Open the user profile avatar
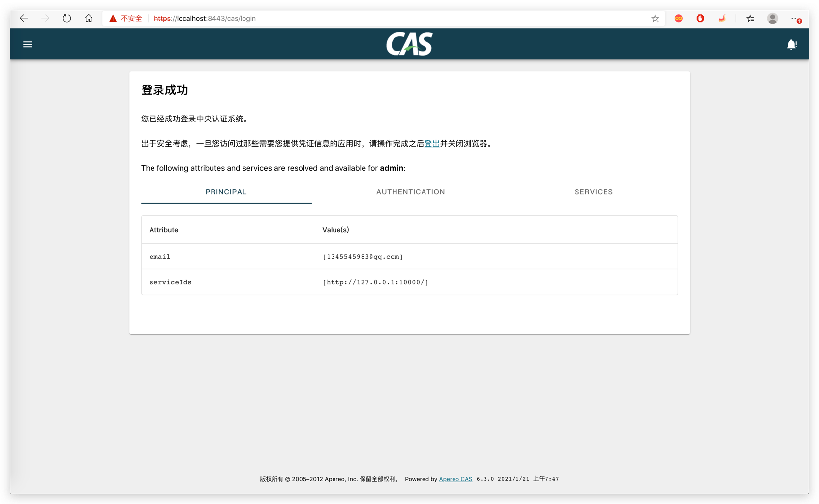819x504 pixels. (773, 18)
